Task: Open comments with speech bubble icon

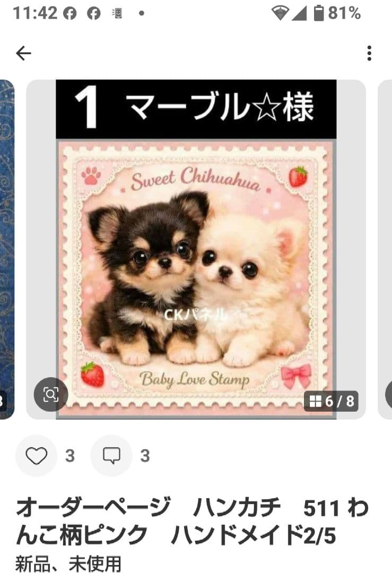Action: (111, 456)
